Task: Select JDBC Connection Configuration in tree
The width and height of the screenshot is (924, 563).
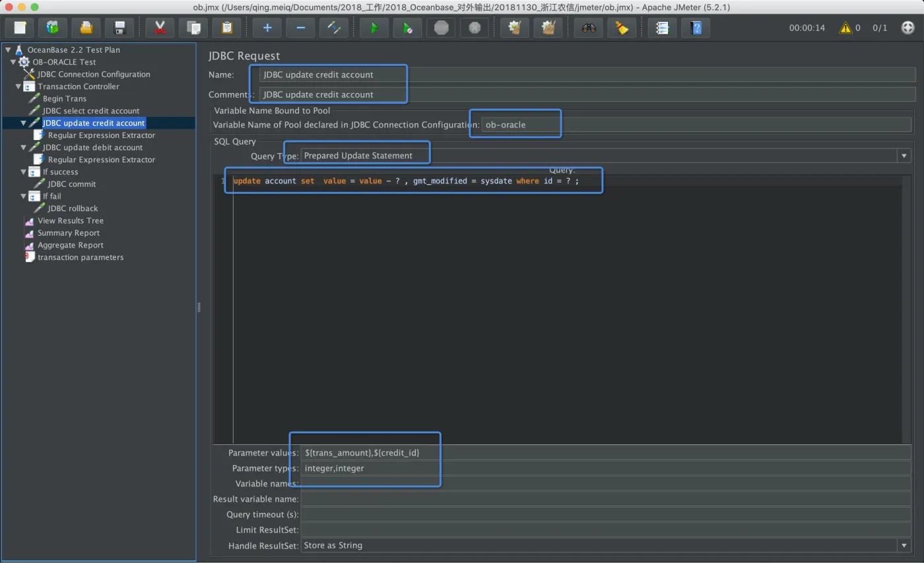Action: [94, 75]
